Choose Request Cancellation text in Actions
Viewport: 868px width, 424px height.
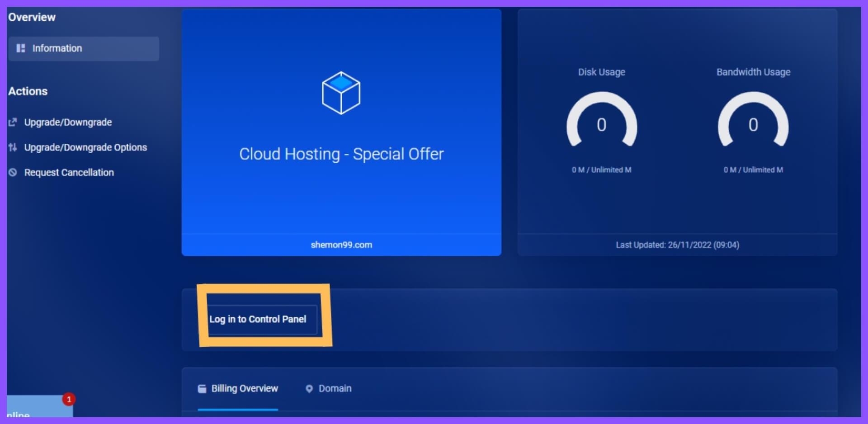[x=69, y=172]
